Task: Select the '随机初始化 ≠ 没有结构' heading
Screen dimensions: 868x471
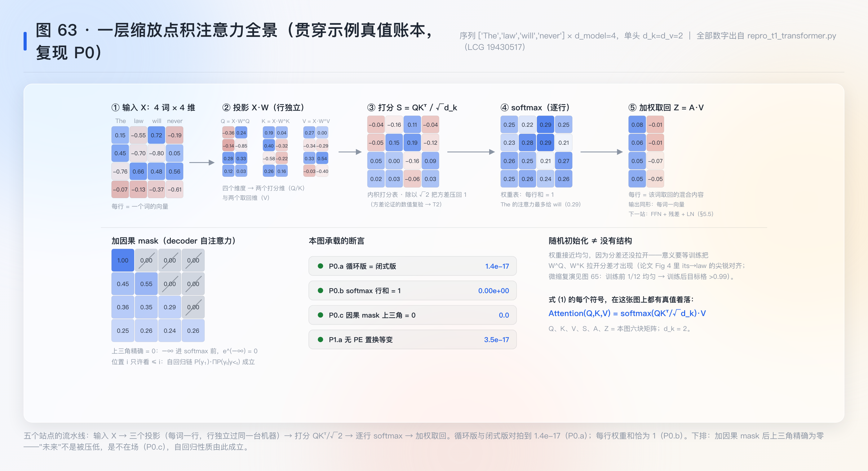Action: (590, 241)
